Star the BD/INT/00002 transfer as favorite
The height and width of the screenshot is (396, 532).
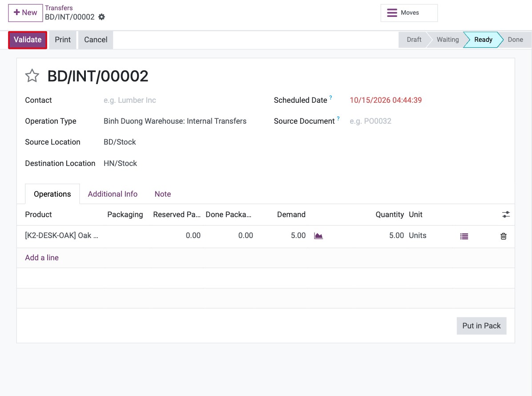tap(32, 76)
